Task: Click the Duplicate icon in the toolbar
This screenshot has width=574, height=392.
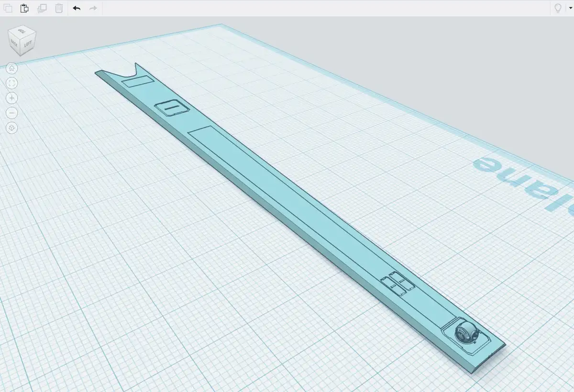Action: click(42, 8)
